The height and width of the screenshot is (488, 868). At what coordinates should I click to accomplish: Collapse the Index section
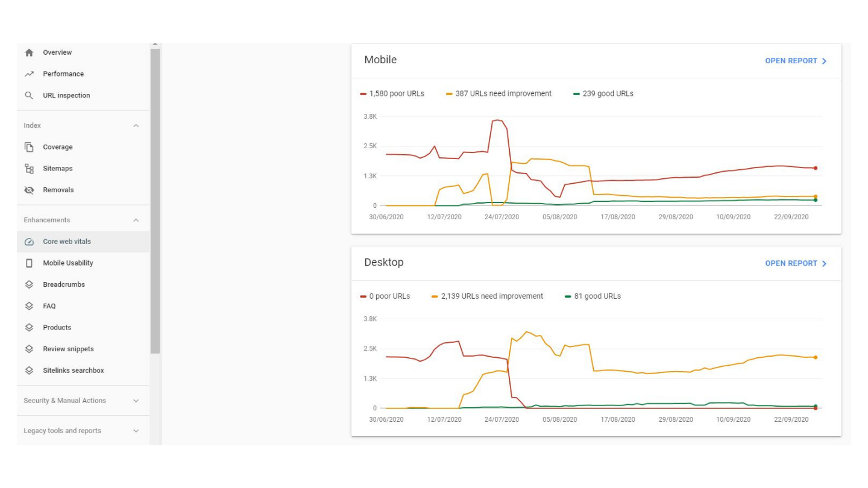tap(136, 126)
